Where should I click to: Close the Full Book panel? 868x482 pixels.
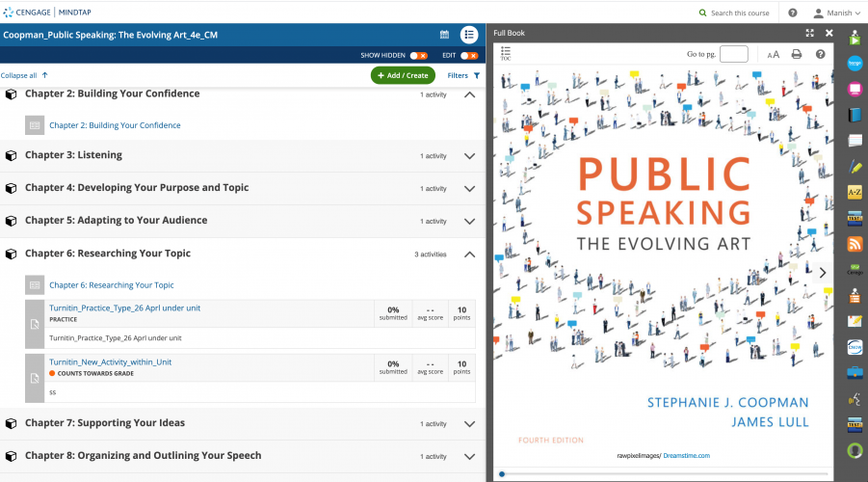click(x=829, y=33)
